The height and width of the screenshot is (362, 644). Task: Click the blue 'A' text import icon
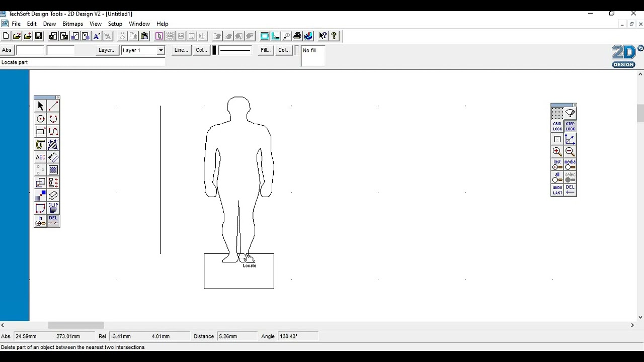pyautogui.click(x=97, y=36)
